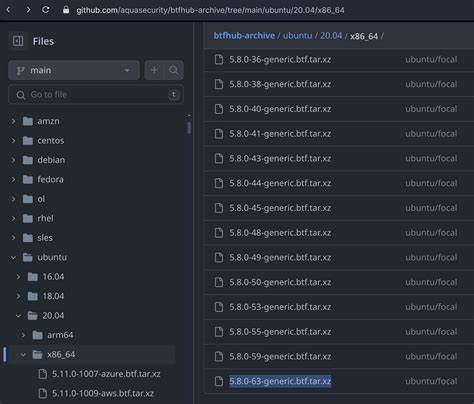Expand the fedora folder chevron

pyautogui.click(x=13, y=179)
